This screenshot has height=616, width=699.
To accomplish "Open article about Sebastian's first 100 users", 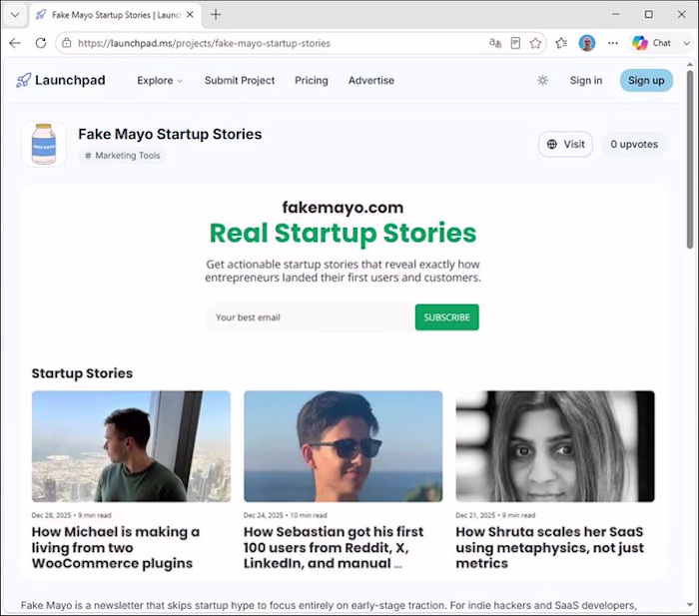I will pos(334,547).
